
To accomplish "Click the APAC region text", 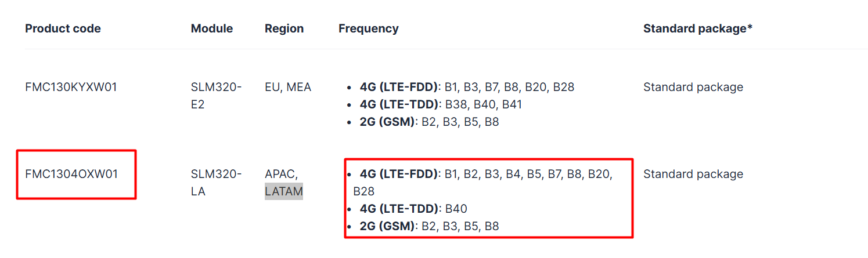I will 281,174.
